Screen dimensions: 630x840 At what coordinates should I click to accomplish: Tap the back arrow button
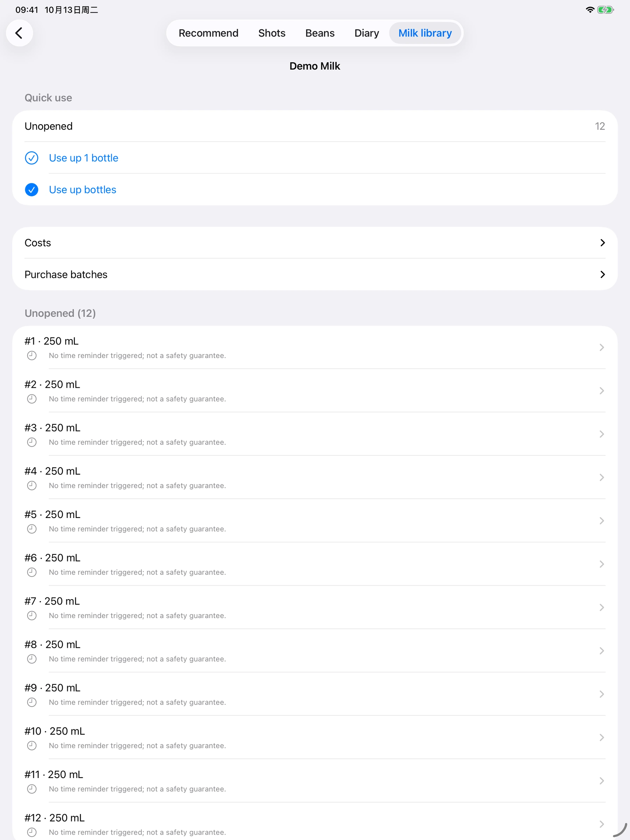pyautogui.click(x=19, y=33)
